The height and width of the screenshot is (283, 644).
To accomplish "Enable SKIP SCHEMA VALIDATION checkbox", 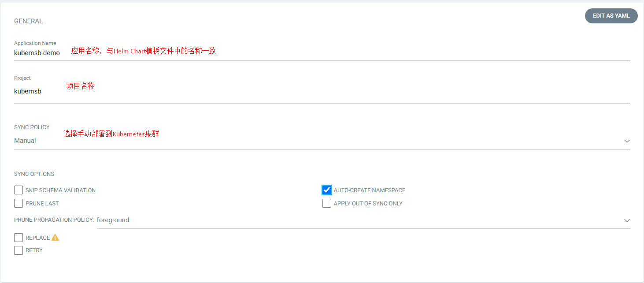I will (x=19, y=190).
